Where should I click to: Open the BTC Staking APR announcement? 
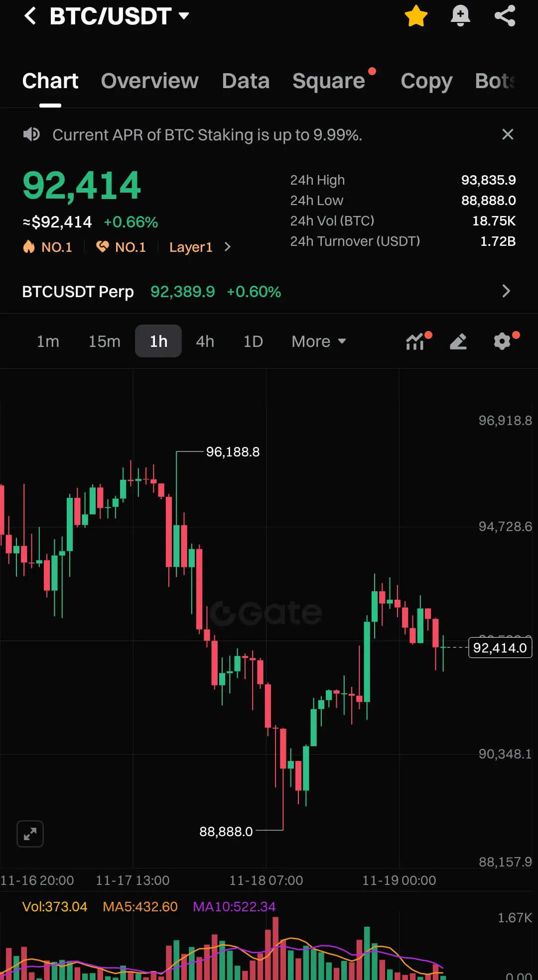coord(207,135)
